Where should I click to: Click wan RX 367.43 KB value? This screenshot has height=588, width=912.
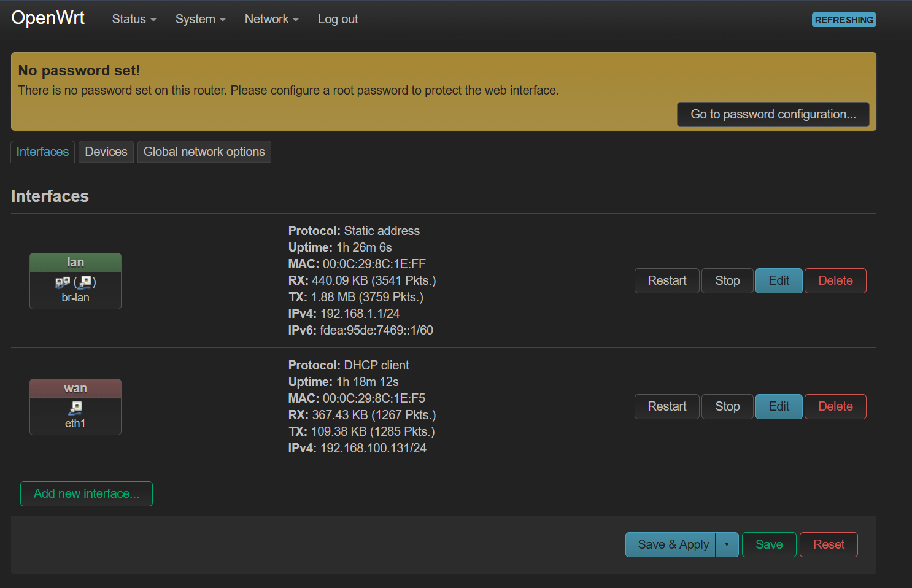[x=374, y=415]
